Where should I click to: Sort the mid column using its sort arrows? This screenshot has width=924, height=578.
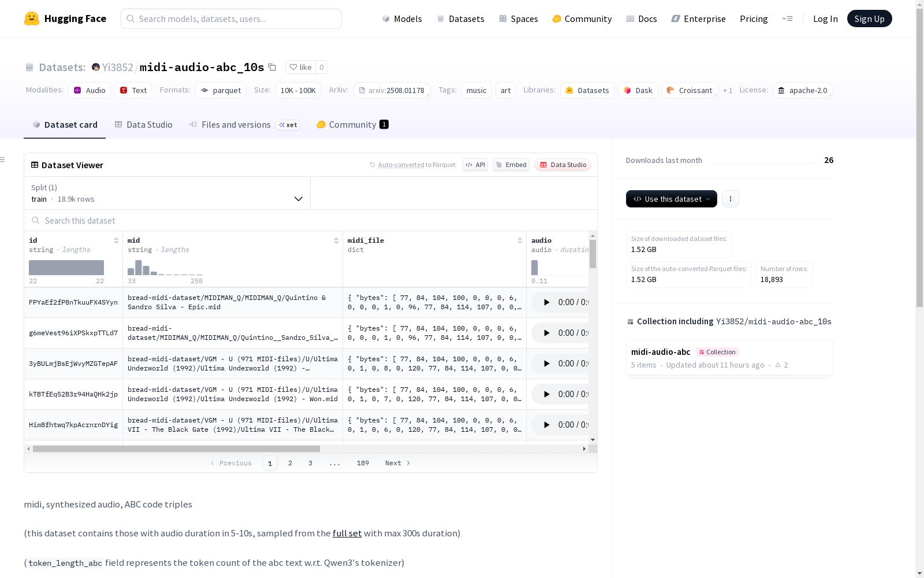click(336, 240)
